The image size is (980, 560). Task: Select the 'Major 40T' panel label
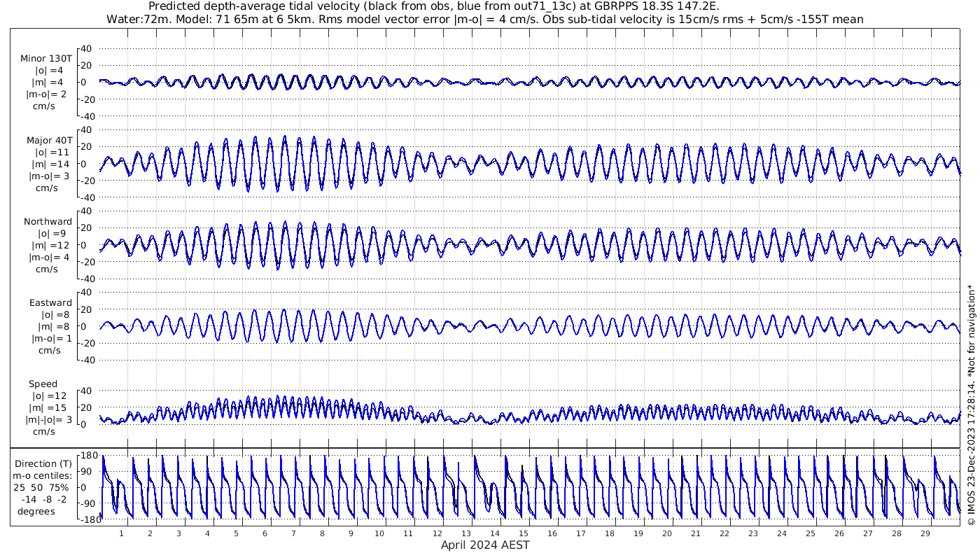pyautogui.click(x=48, y=140)
